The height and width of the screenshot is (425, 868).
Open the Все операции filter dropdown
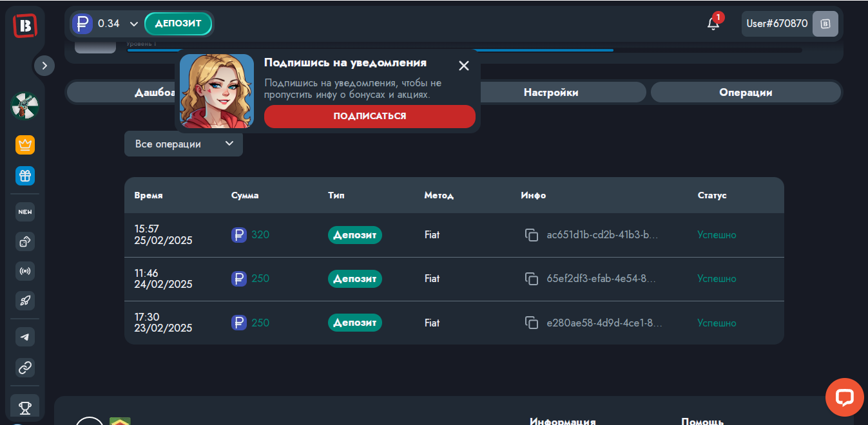(x=184, y=144)
